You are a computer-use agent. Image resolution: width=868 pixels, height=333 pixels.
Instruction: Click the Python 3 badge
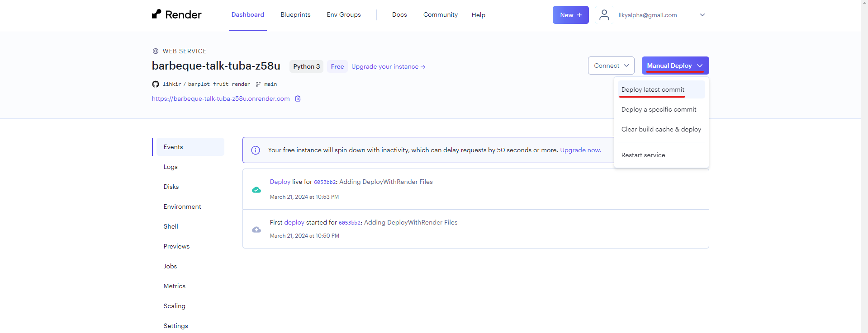(x=306, y=66)
